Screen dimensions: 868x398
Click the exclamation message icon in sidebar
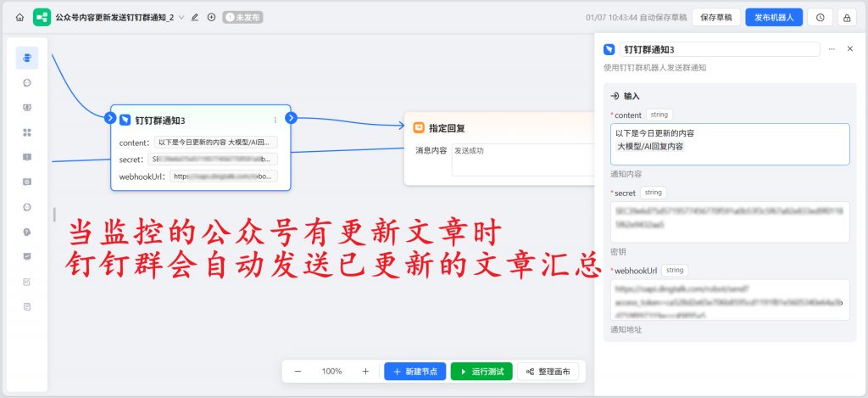pos(27,157)
